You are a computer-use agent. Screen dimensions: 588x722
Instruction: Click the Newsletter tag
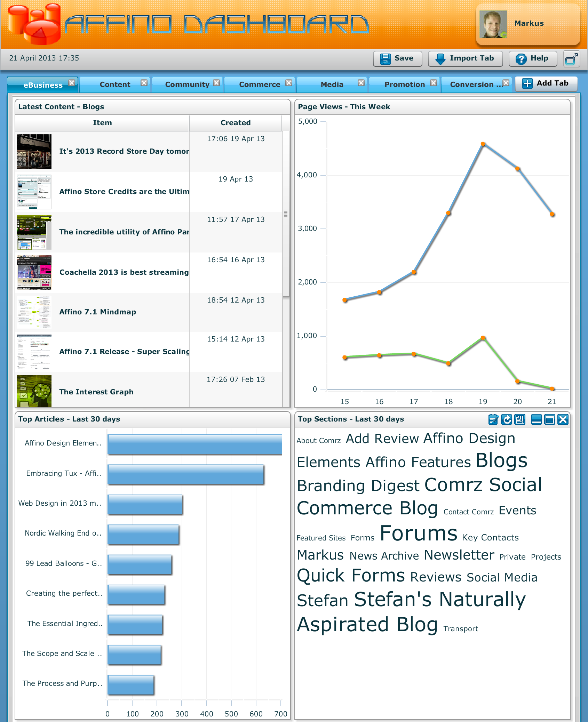(459, 555)
